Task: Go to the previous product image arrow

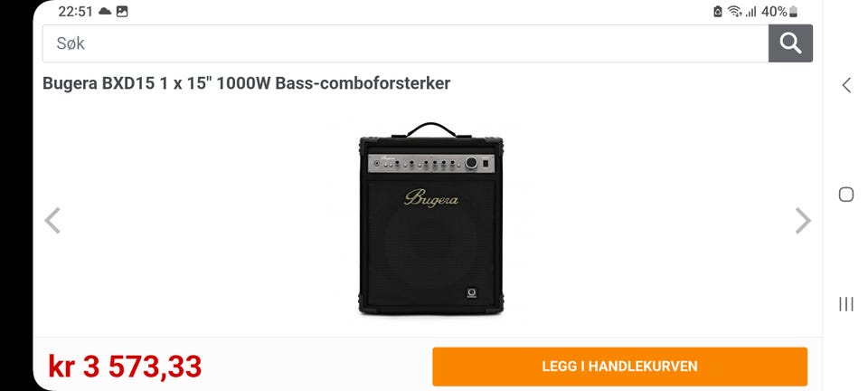Action: click(52, 221)
